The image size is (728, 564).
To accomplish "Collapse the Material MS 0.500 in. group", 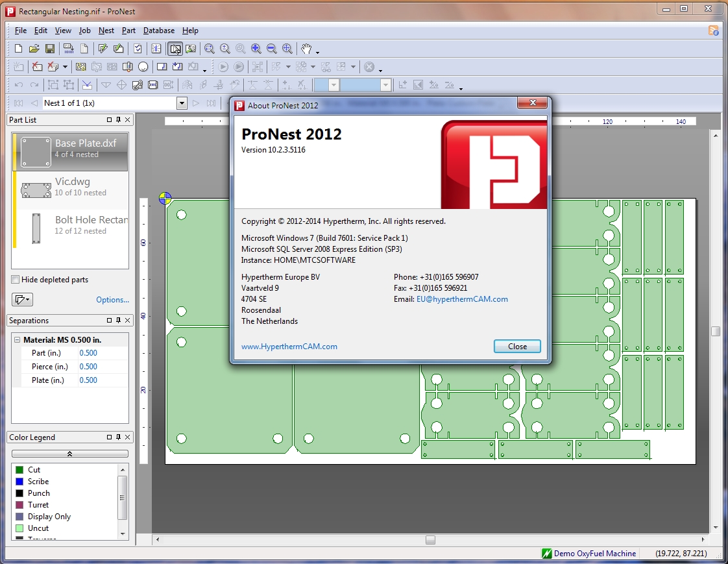I will [16, 340].
